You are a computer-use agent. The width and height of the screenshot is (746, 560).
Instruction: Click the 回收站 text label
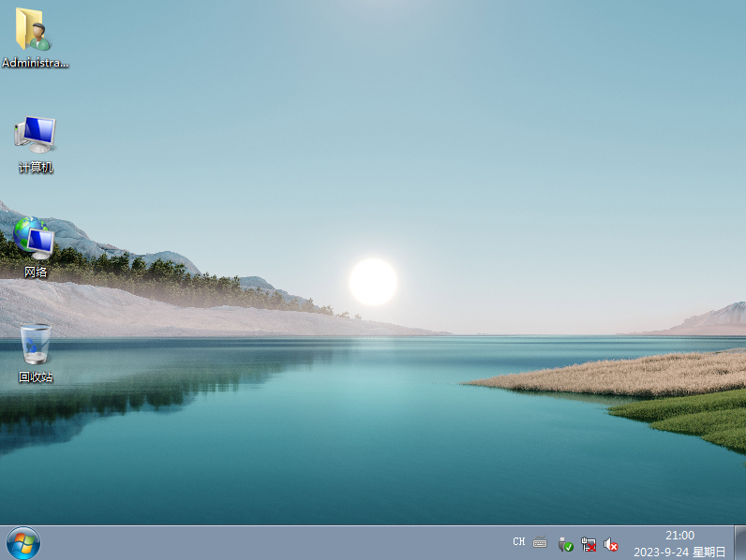tap(36, 377)
